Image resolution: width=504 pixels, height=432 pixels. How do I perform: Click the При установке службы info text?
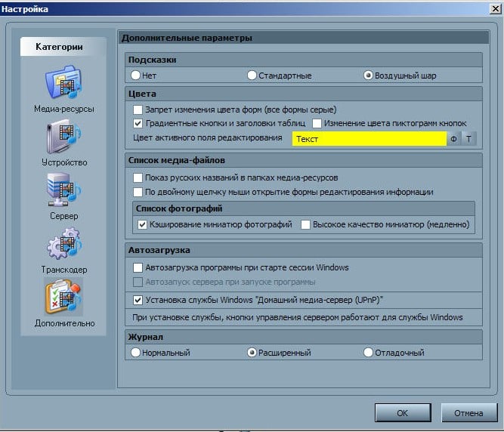[297, 317]
